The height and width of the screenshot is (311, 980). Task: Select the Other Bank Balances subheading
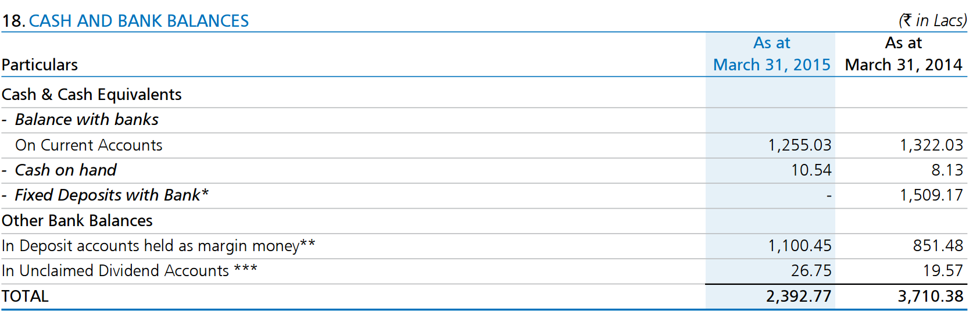(x=77, y=220)
